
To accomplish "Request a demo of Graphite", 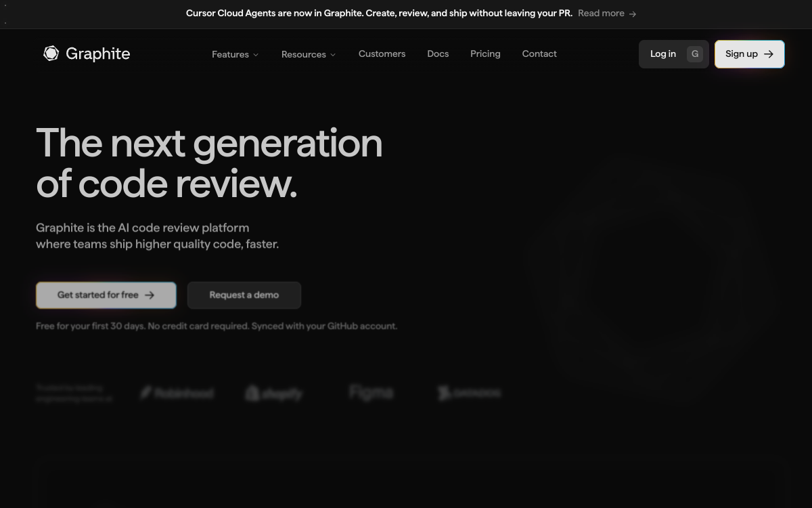I will (x=244, y=295).
